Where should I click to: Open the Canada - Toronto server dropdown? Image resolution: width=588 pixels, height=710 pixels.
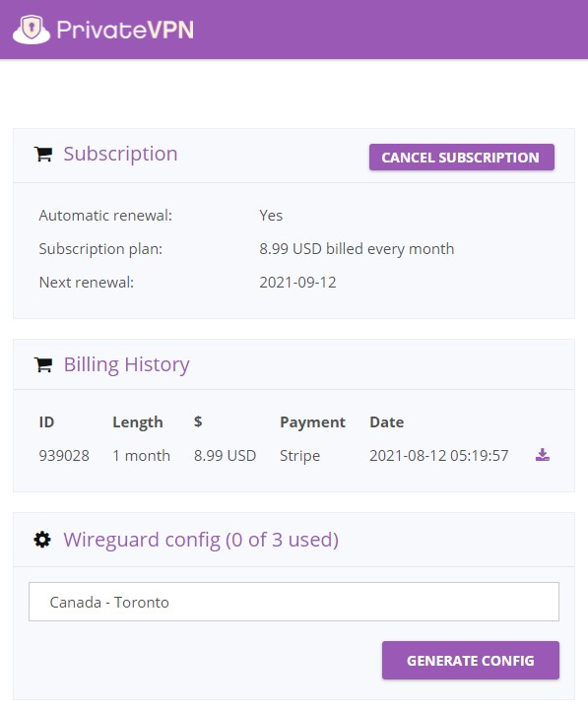tap(294, 602)
